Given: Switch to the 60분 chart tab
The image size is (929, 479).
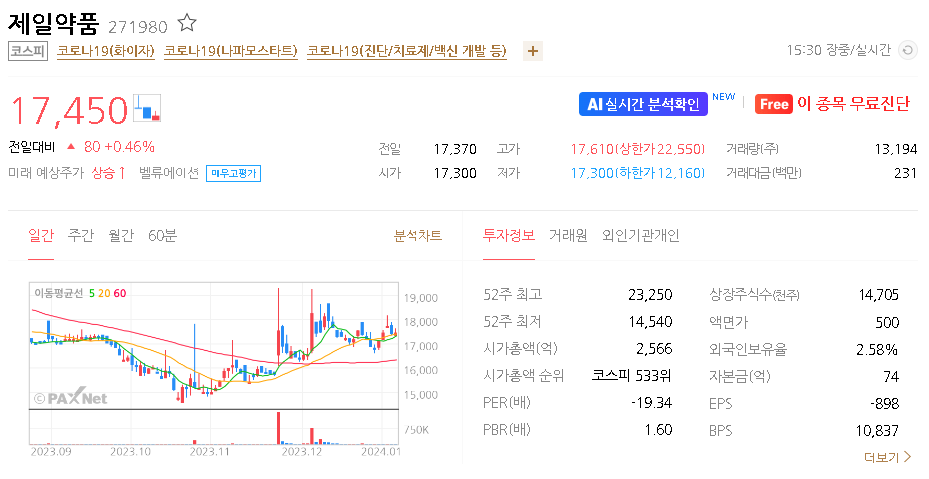Looking at the screenshot, I should tap(162, 236).
